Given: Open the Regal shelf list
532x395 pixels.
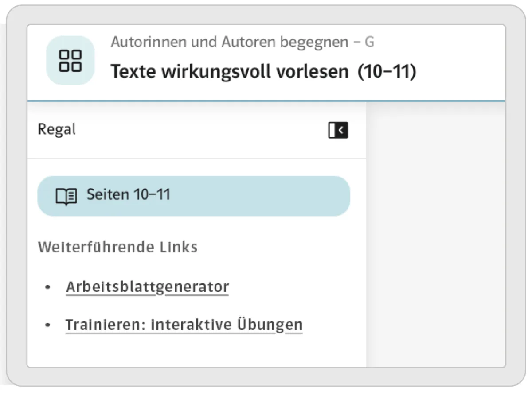Looking at the screenshot, I should (57, 129).
